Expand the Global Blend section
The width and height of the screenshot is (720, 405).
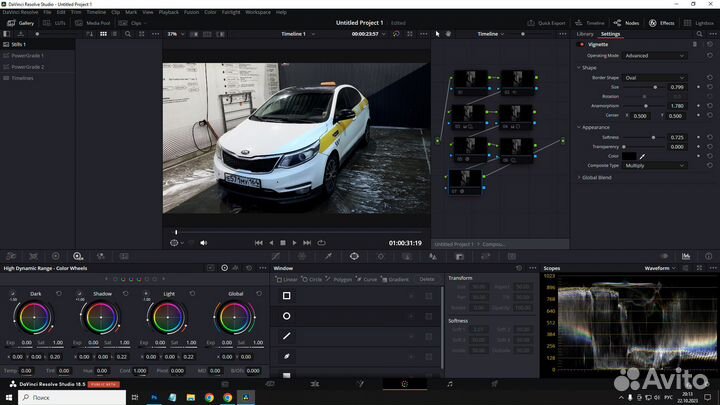[x=598, y=177]
